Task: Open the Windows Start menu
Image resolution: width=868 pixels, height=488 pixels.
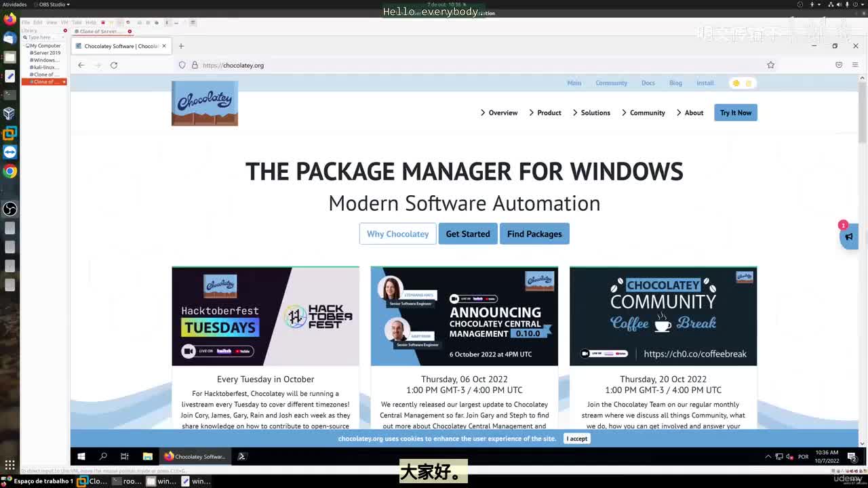Action: tap(81, 456)
